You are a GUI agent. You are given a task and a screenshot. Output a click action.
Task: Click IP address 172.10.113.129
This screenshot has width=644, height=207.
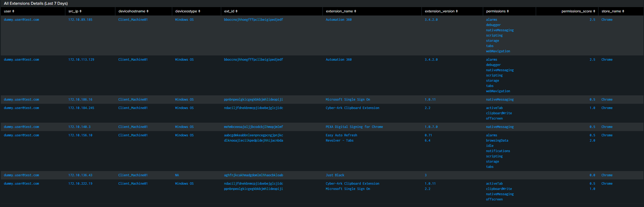tap(81, 60)
